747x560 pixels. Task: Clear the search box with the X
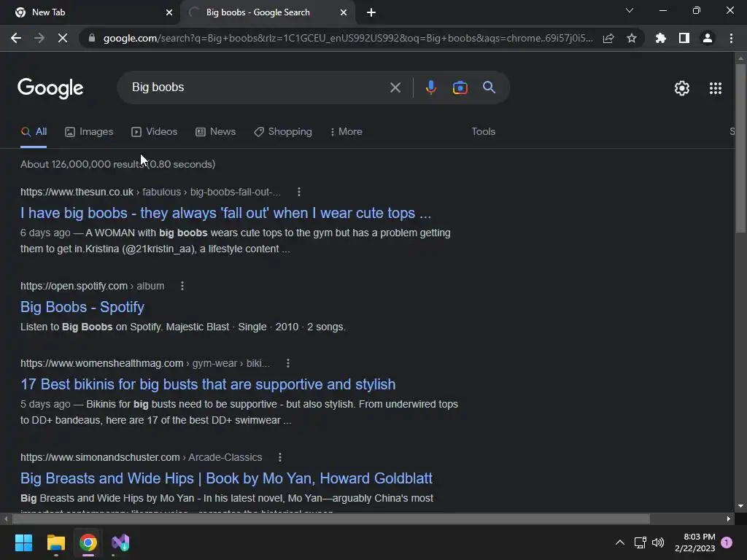click(395, 87)
